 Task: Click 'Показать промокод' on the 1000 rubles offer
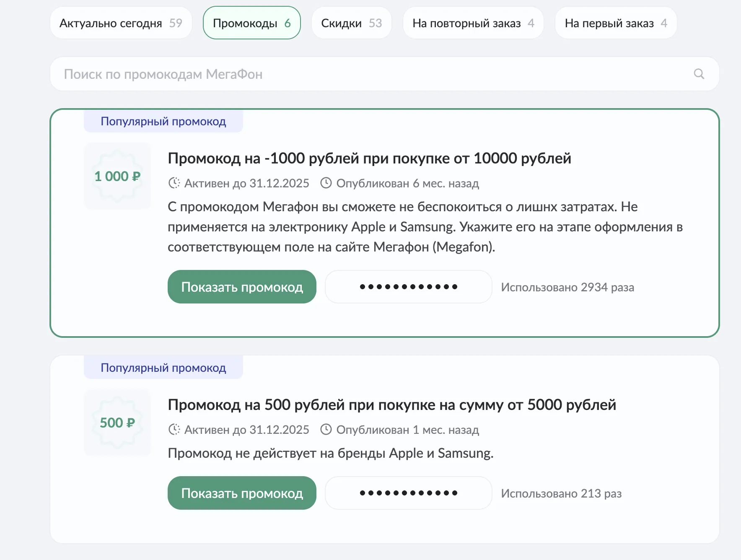point(242,287)
